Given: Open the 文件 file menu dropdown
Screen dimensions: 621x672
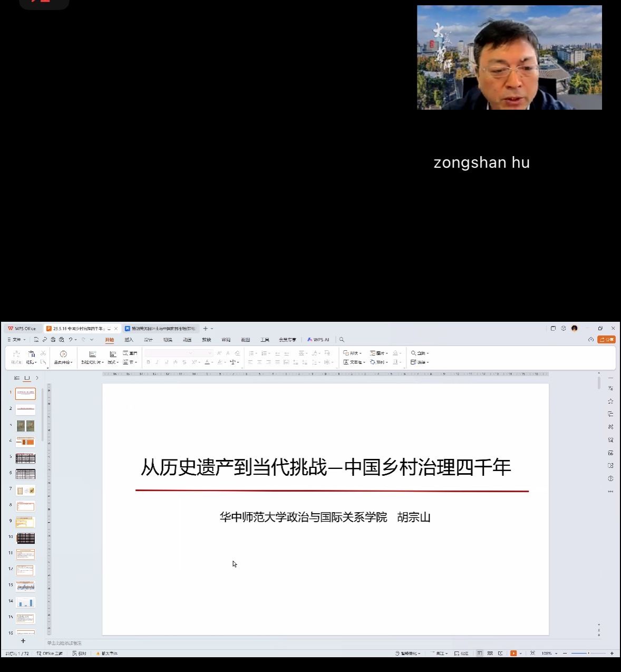Looking at the screenshot, I should (16, 340).
